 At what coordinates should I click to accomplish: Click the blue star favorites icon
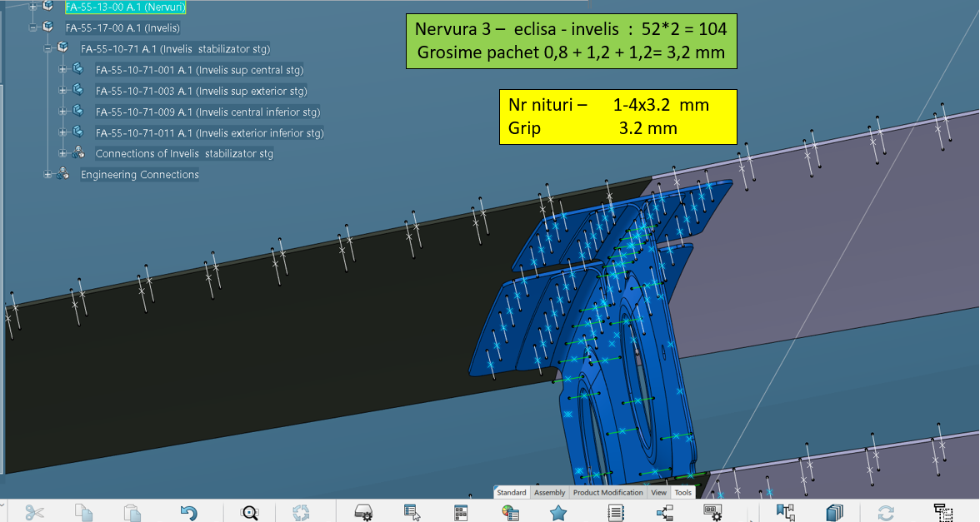click(558, 513)
